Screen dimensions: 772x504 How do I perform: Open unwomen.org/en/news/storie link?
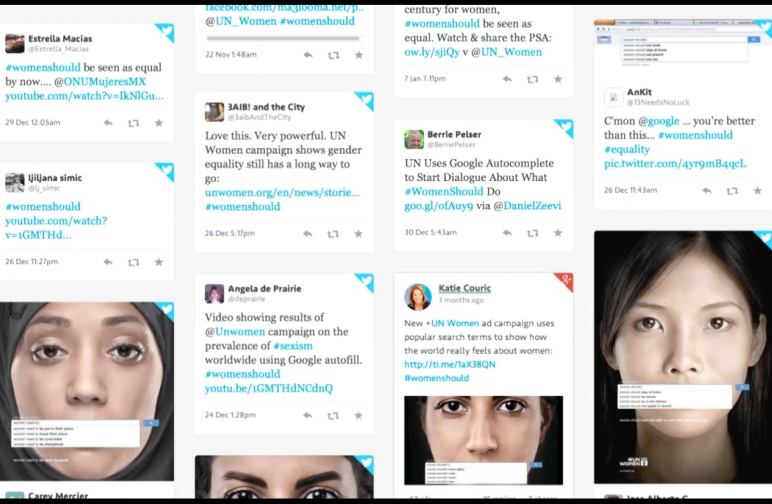pos(282,192)
